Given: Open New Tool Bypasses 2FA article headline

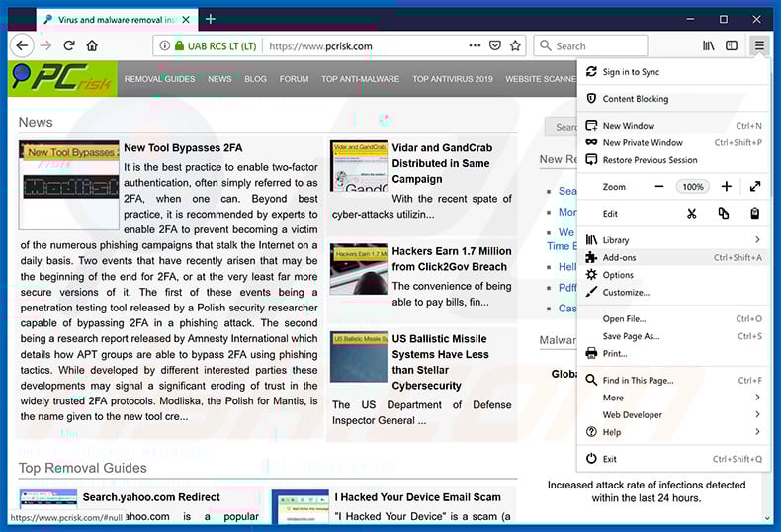Looking at the screenshot, I should (x=183, y=148).
